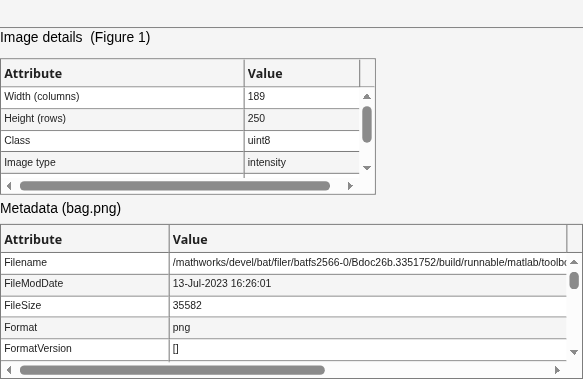Click Attribute header in Image details table
The width and height of the screenshot is (583, 379).
pos(122,73)
